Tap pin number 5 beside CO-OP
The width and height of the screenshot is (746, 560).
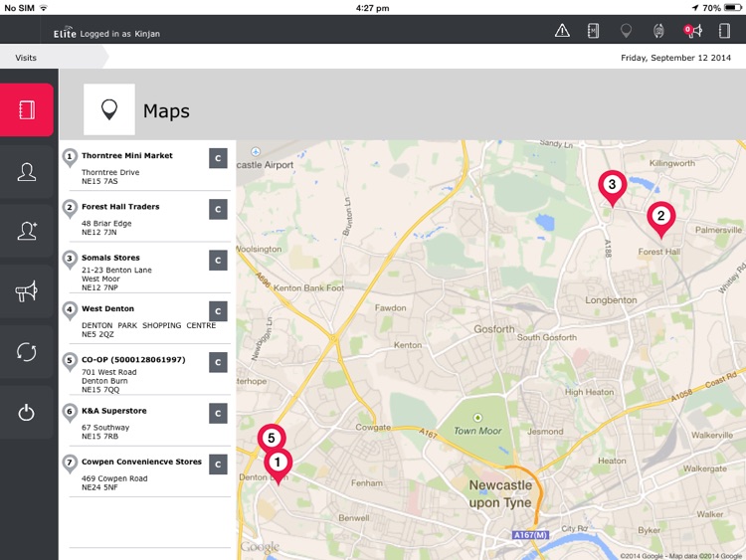tap(70, 361)
